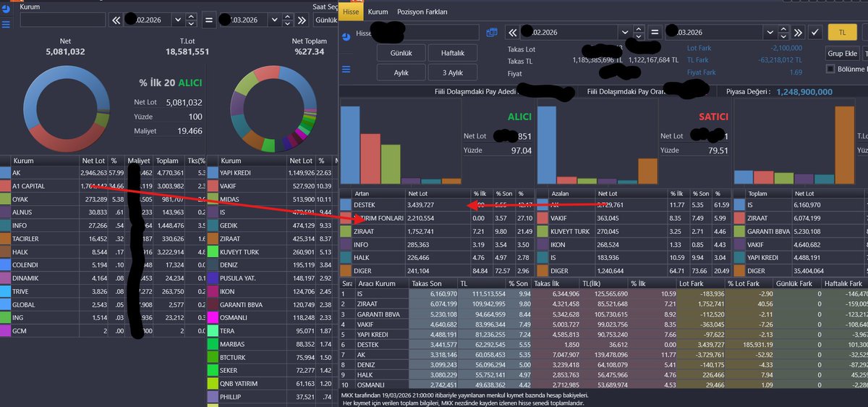Jump to previous period in Hisse window
868x407 pixels.
pyautogui.click(x=512, y=33)
